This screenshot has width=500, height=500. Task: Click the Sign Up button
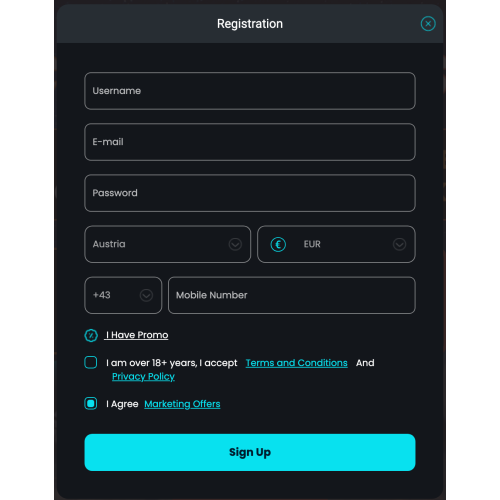click(x=250, y=452)
